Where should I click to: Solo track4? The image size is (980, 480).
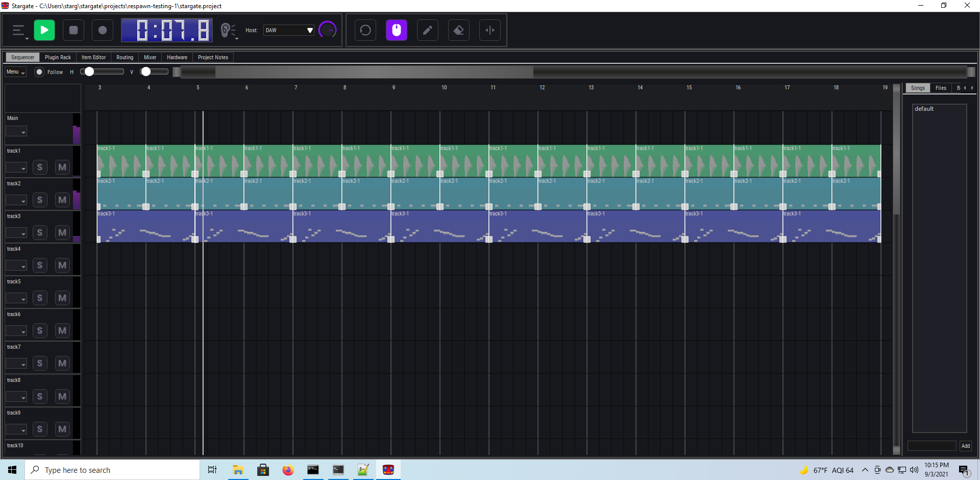(x=40, y=265)
